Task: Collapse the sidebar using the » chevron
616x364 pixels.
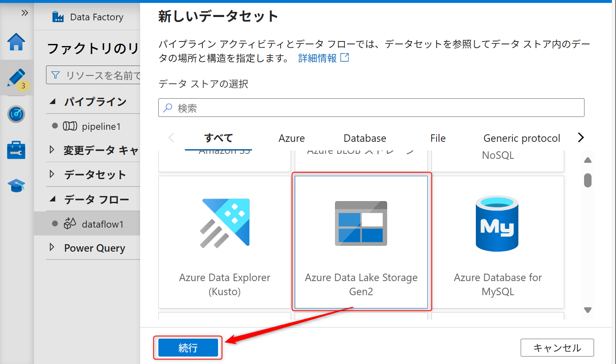Action: pyautogui.click(x=24, y=12)
